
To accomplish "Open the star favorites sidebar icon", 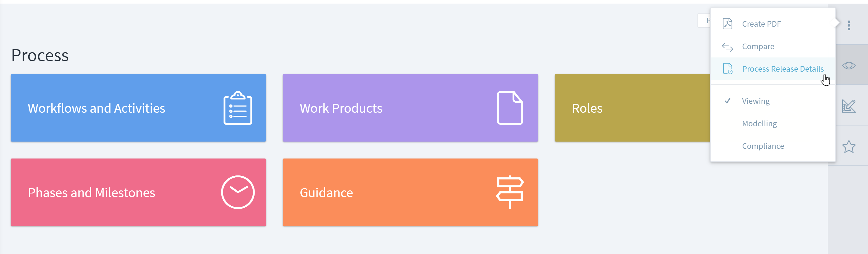I will coord(849,147).
